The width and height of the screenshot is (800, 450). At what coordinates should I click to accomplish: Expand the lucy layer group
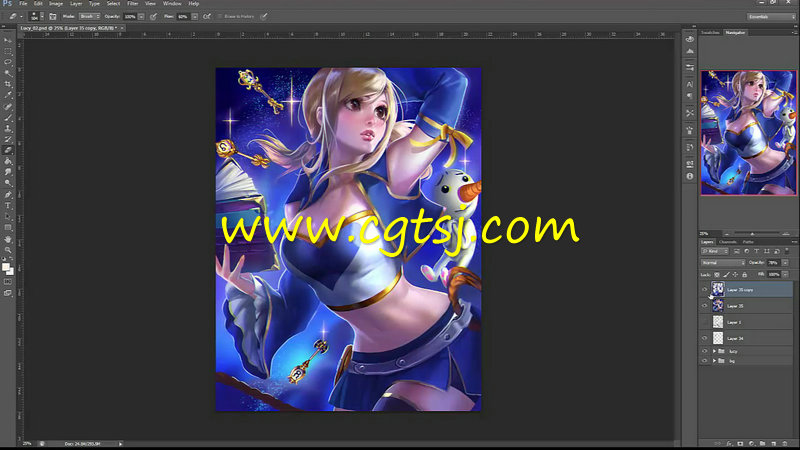(714, 351)
